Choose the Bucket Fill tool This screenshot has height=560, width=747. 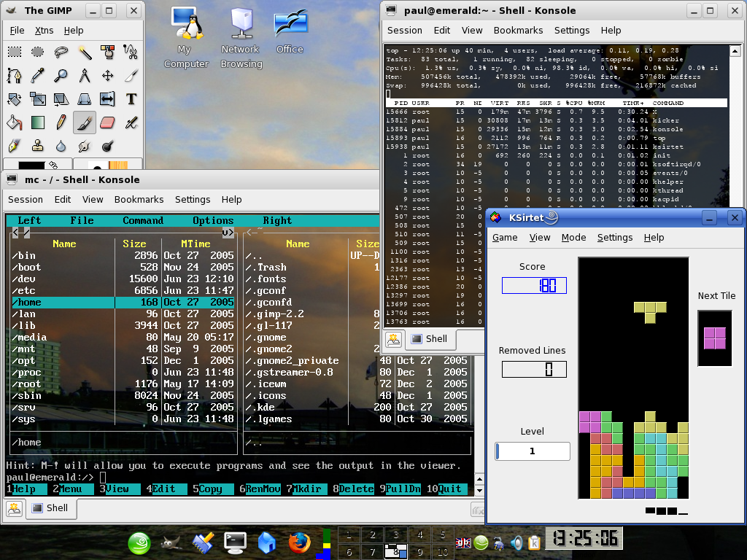(x=15, y=122)
